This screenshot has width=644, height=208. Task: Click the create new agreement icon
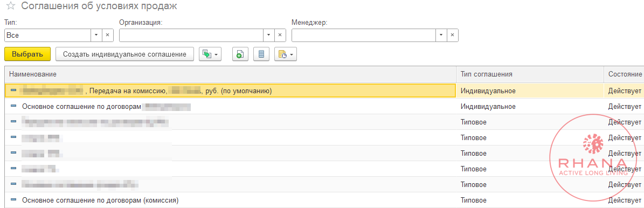coord(240,54)
